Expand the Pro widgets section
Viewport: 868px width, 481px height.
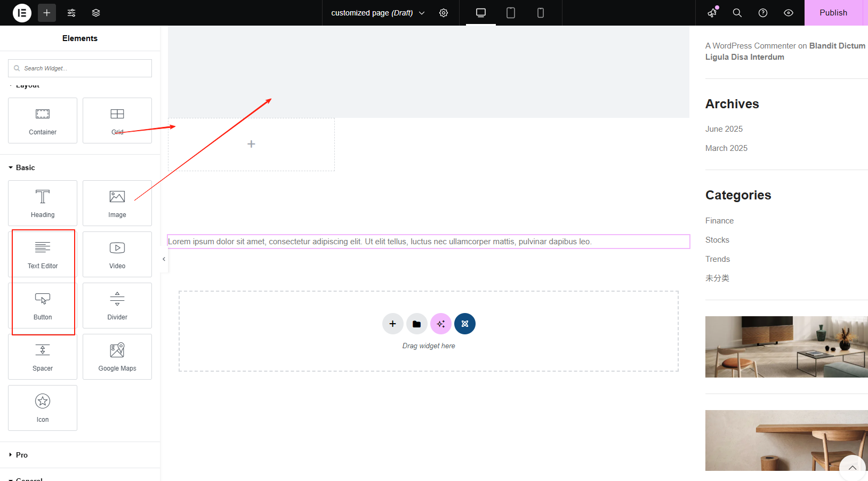[22, 455]
